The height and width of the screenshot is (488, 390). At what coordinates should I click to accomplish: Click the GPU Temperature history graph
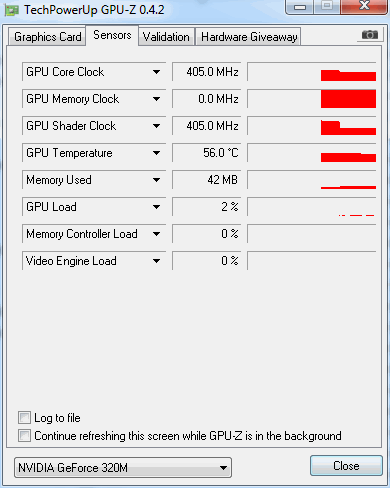click(x=312, y=153)
